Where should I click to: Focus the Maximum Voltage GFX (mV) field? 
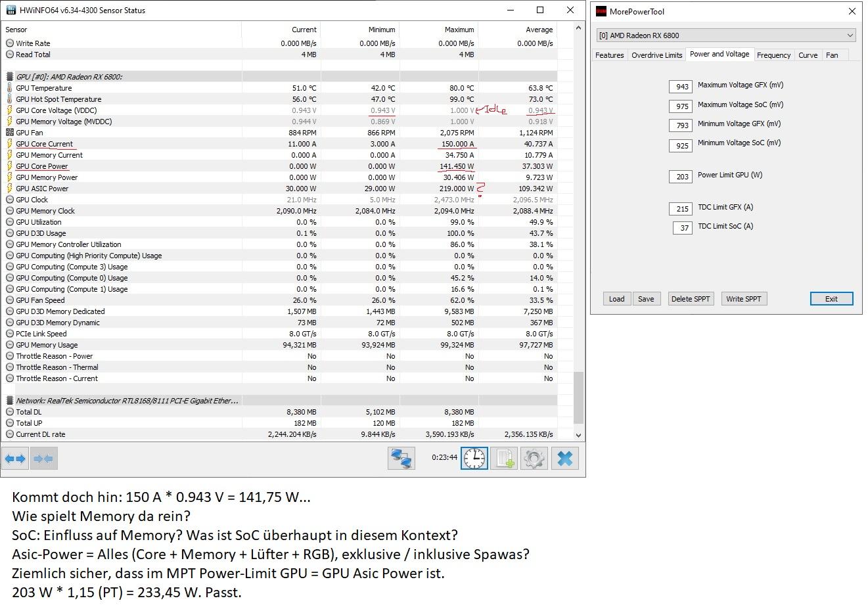[x=681, y=87]
